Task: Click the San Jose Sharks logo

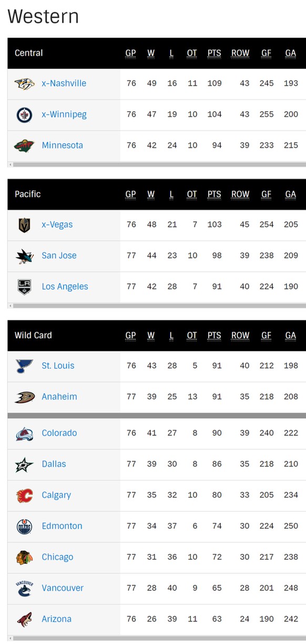Action: [x=24, y=256]
